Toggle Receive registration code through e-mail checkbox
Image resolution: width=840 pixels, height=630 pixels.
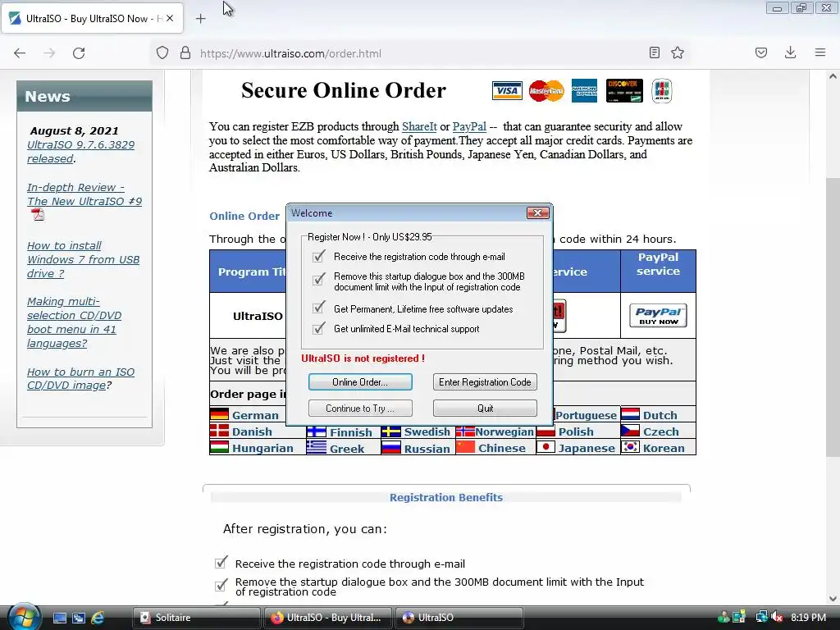tap(319, 257)
